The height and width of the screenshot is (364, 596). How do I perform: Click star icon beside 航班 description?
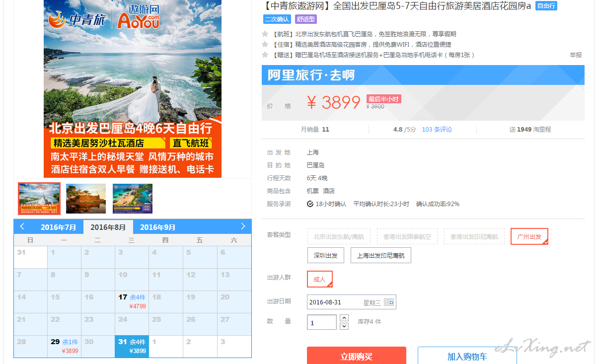[x=265, y=34]
